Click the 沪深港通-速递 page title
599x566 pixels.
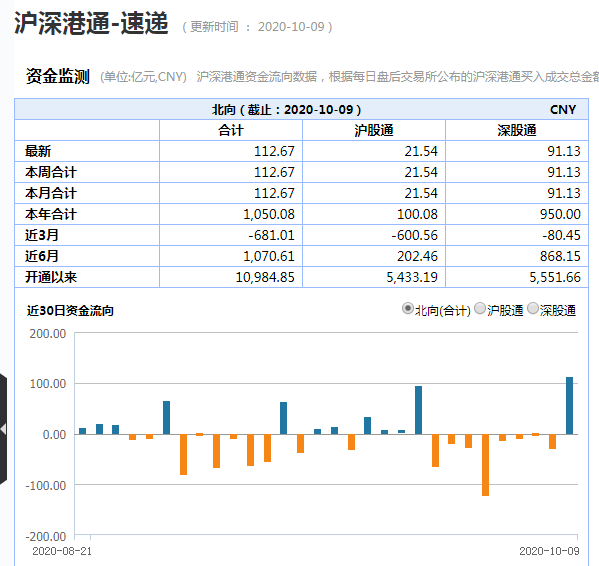tap(91, 23)
